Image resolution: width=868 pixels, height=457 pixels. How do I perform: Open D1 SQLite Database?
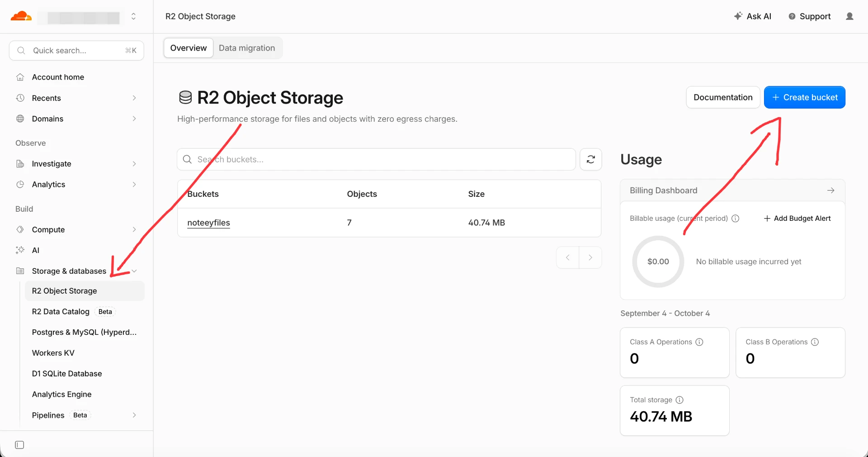click(x=67, y=374)
